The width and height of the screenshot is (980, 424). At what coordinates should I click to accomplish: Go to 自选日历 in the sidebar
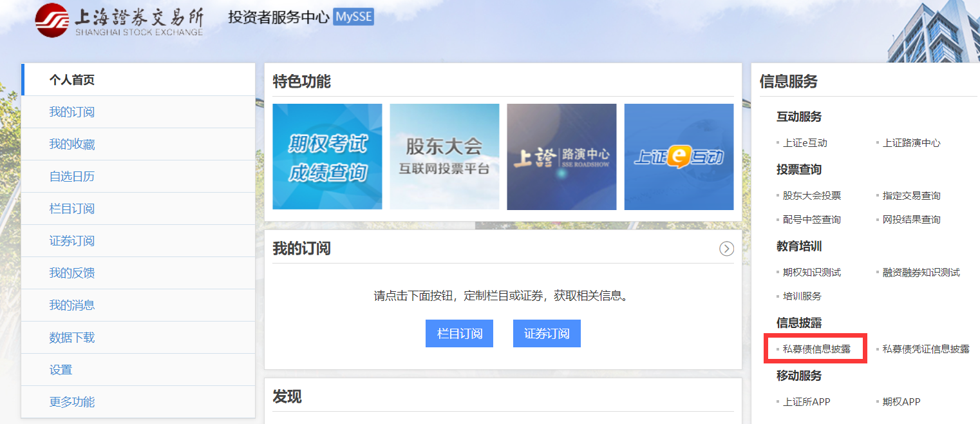[x=72, y=177]
